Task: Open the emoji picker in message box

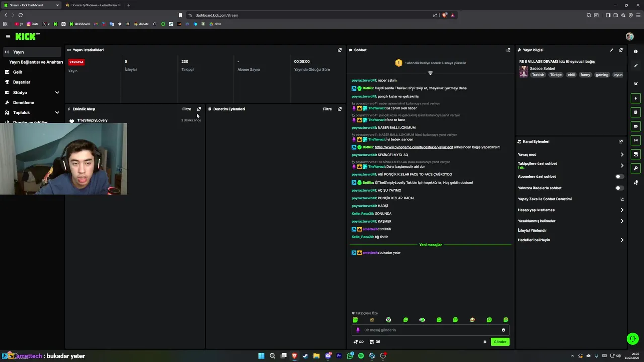Action: (x=503, y=330)
